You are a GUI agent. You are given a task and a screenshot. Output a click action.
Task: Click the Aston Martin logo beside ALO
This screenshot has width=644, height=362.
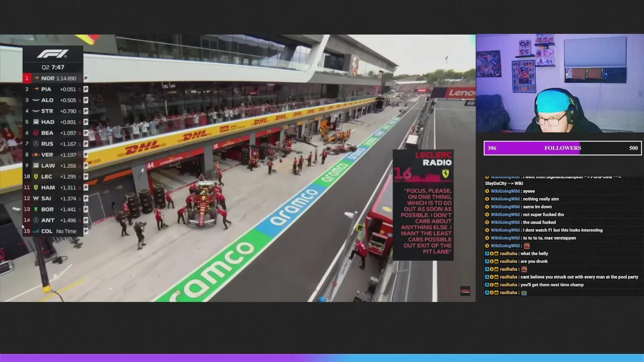[x=36, y=100]
